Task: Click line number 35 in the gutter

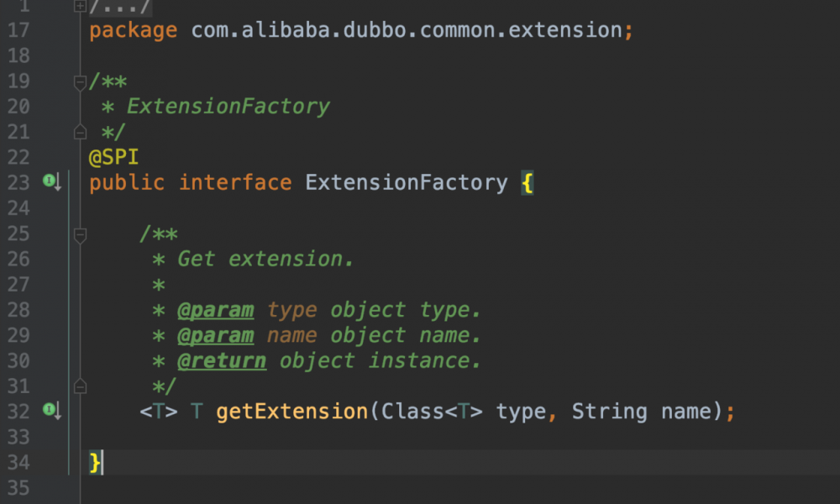Action: coord(18,487)
